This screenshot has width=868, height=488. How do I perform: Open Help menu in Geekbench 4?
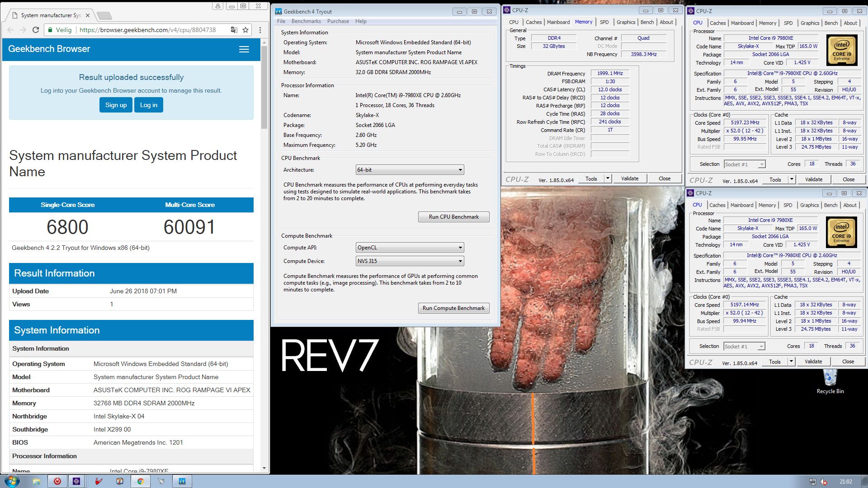tap(361, 21)
